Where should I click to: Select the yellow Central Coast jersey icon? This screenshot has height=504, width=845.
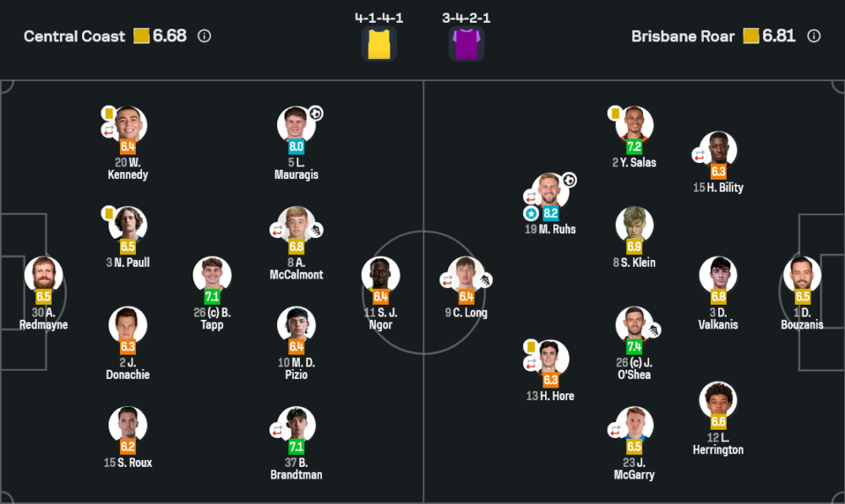click(x=379, y=44)
